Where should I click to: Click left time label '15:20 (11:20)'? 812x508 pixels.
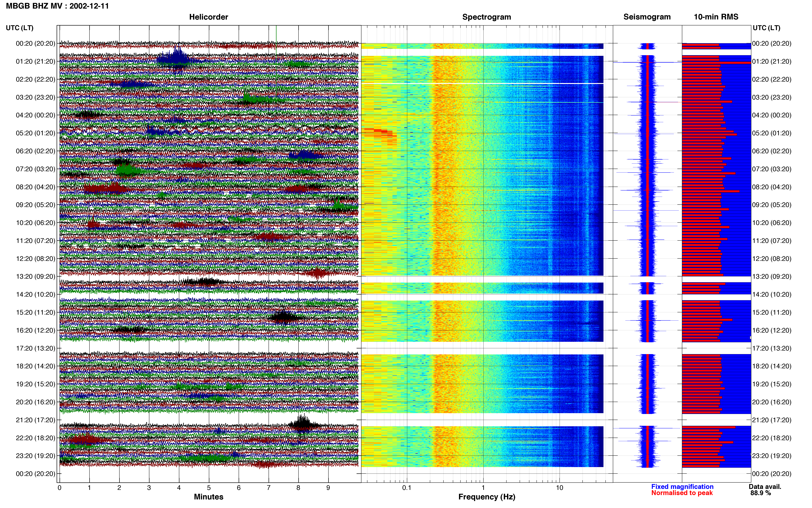(x=36, y=313)
